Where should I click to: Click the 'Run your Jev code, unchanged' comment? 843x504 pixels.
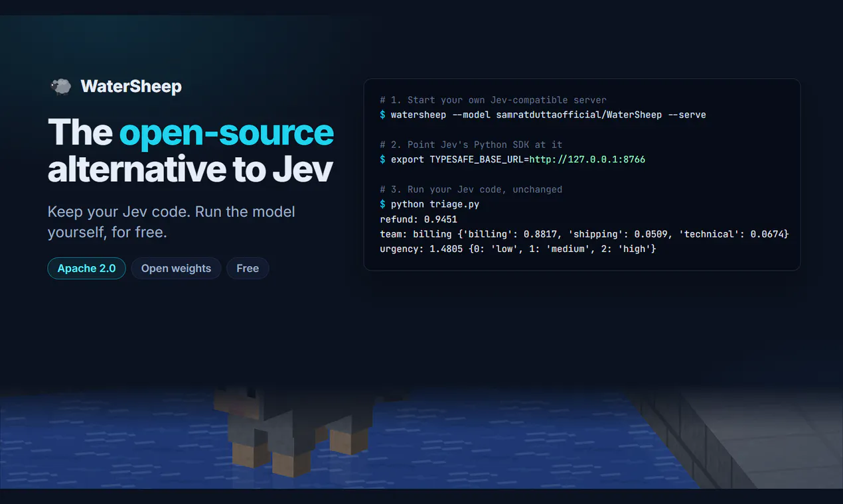pyautogui.click(x=471, y=190)
